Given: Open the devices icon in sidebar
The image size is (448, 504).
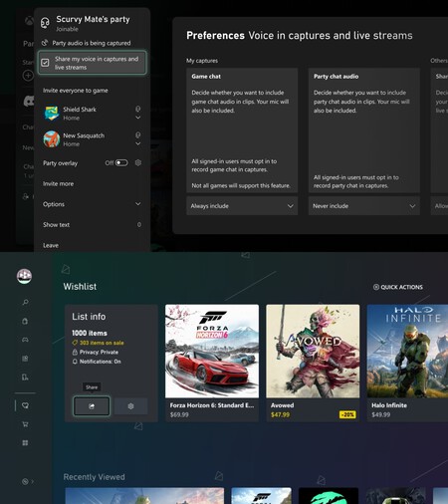Looking at the screenshot, I should 25,378.
